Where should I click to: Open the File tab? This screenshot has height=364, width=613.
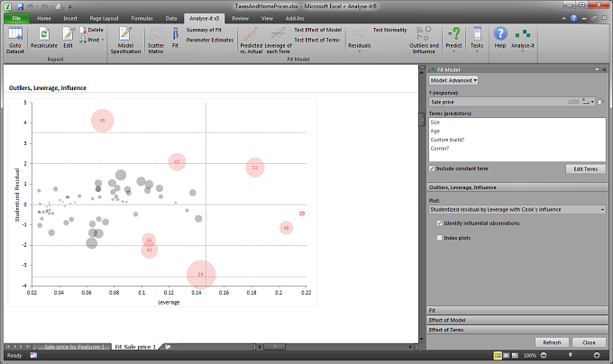[x=16, y=18]
